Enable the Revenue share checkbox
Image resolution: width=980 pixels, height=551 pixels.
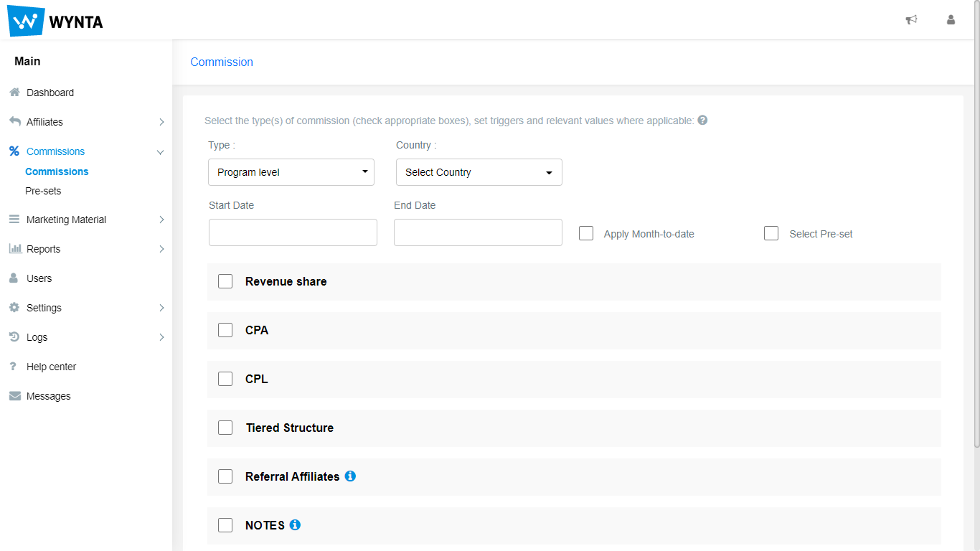[x=225, y=281]
